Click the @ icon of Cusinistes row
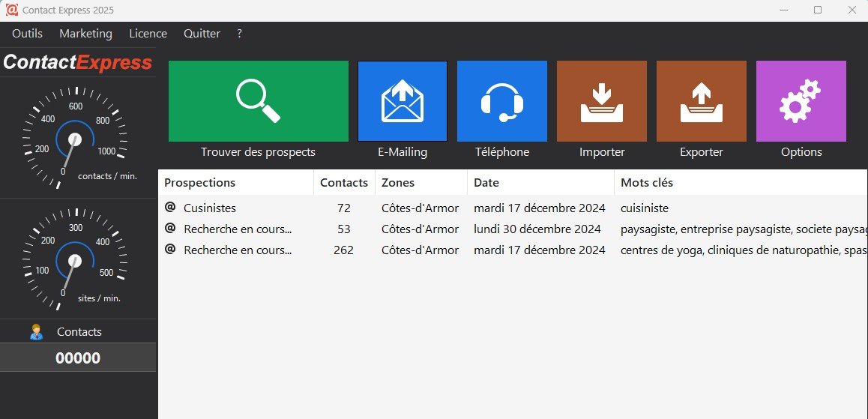The image size is (868, 419). 170,207
